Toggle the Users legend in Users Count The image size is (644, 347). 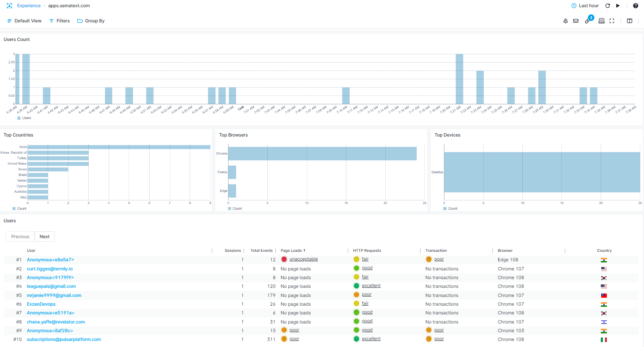tap(24, 118)
